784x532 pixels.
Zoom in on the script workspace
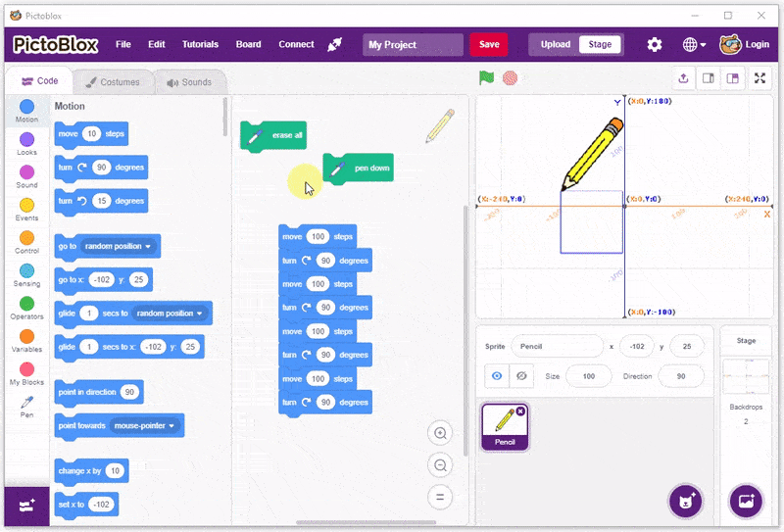pyautogui.click(x=440, y=433)
